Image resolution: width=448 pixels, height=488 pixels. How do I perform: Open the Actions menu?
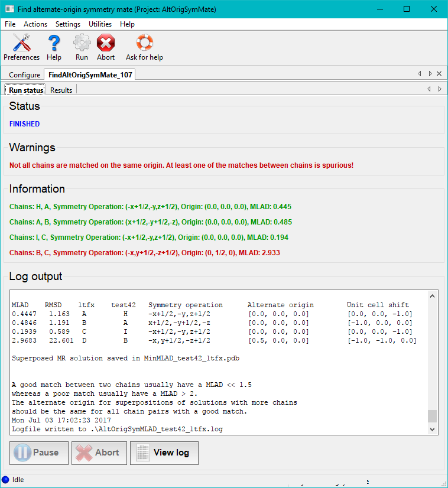click(x=35, y=24)
